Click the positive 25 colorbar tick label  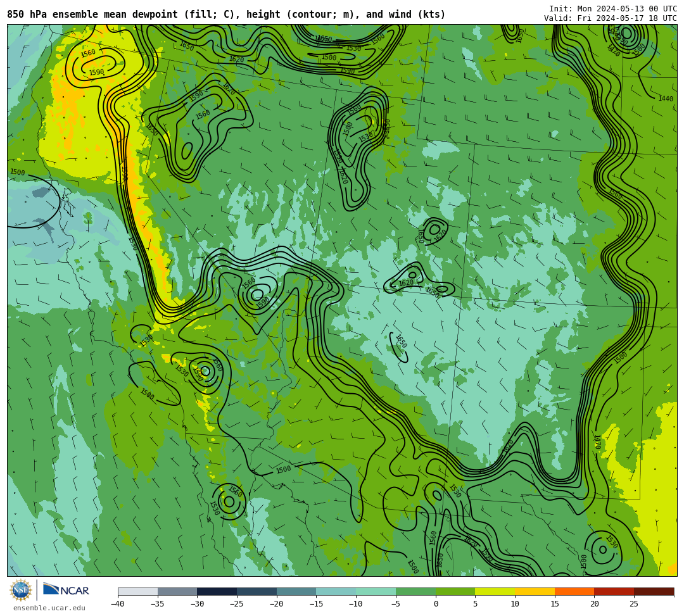634,604
